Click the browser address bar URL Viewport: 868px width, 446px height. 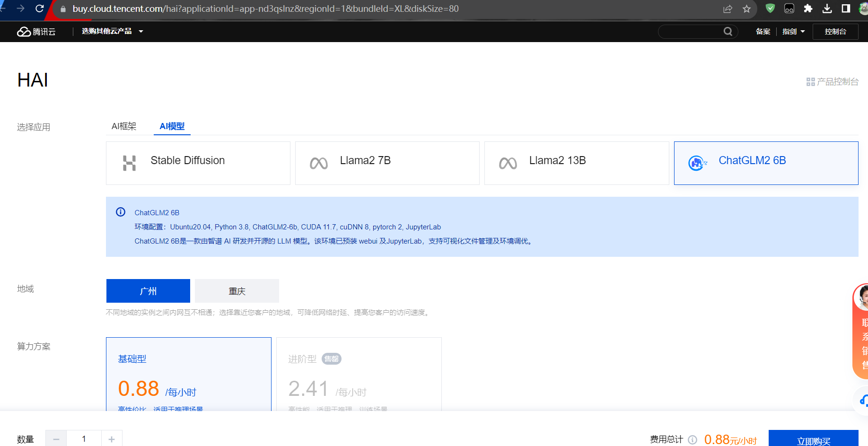tap(266, 9)
